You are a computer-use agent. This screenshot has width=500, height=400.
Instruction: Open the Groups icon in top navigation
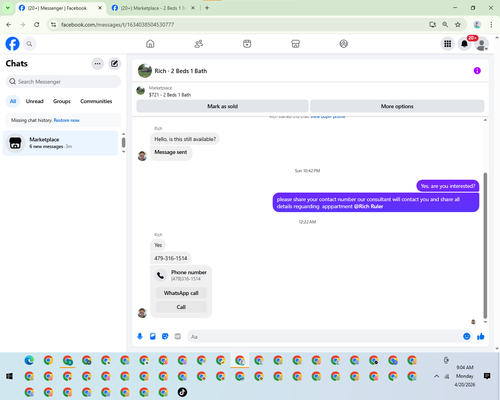click(x=344, y=44)
